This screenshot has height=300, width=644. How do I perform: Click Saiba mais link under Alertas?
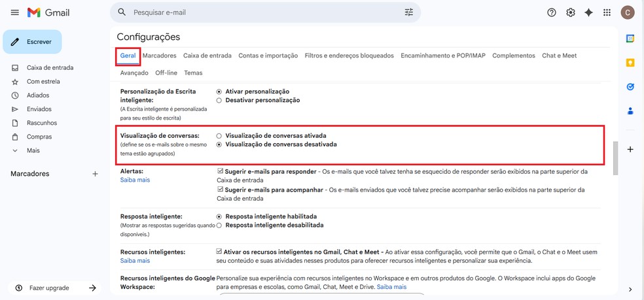point(135,180)
